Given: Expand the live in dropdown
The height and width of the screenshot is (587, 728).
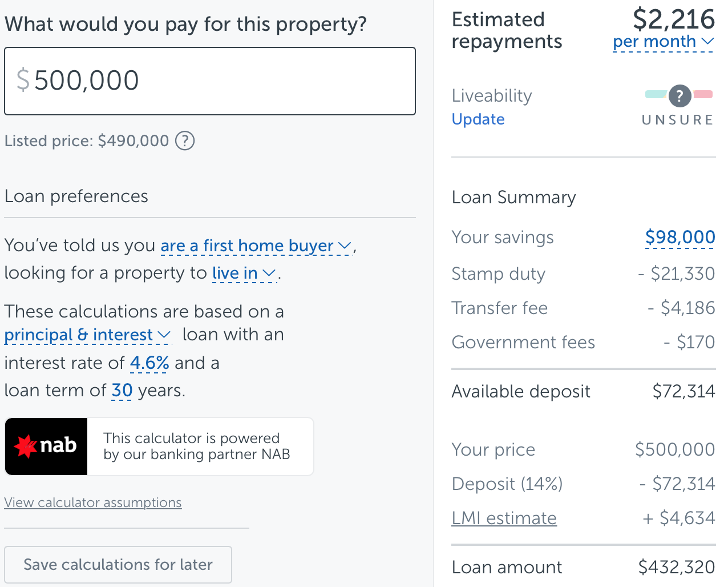Looking at the screenshot, I should (244, 274).
